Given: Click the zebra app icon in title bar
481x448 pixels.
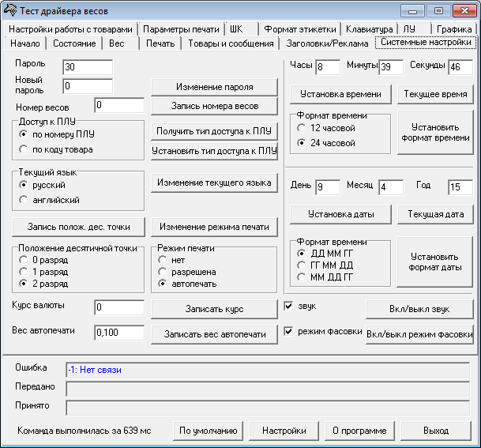Looking at the screenshot, I should tap(9, 10).
